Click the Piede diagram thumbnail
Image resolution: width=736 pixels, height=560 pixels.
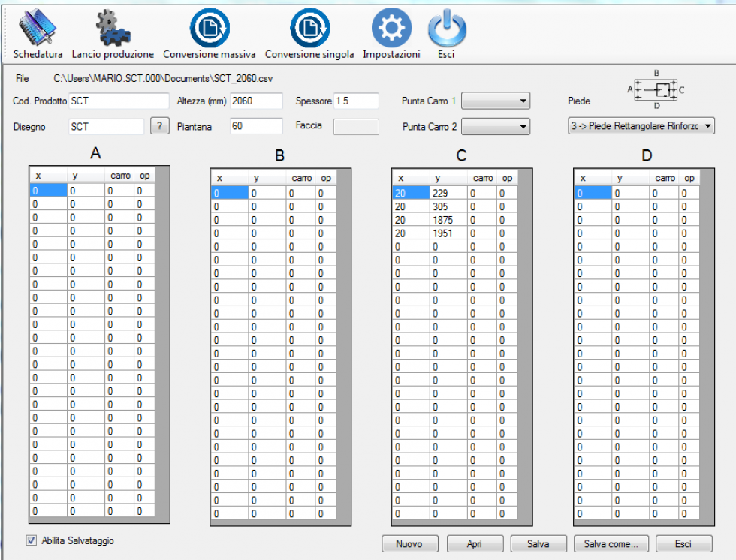point(656,89)
